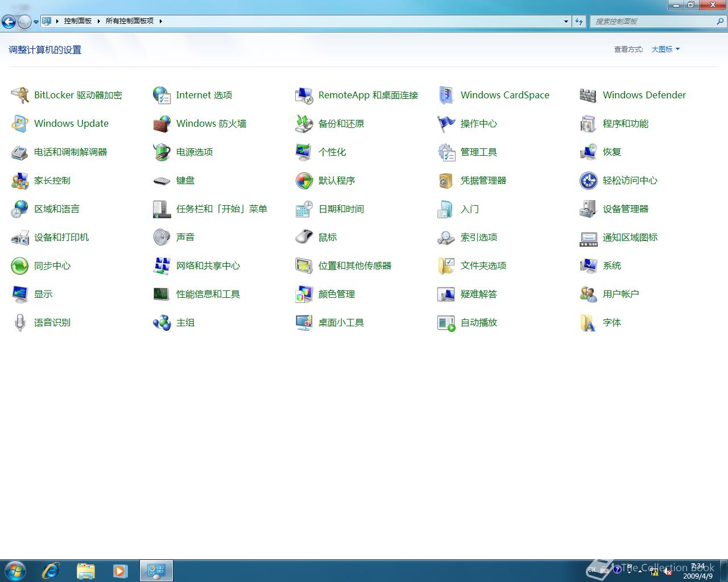Open Windows Explorer folder on the taskbar
728x582 pixels.
tap(85, 571)
